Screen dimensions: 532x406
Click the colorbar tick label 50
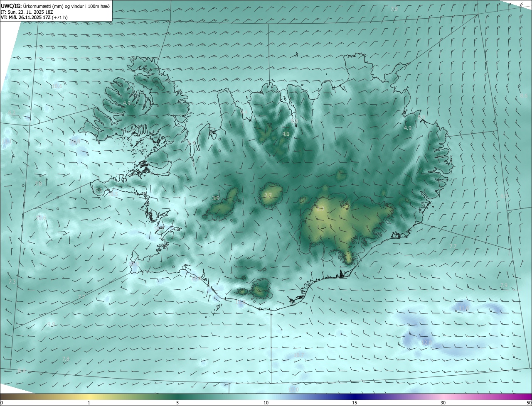[x=529, y=403]
